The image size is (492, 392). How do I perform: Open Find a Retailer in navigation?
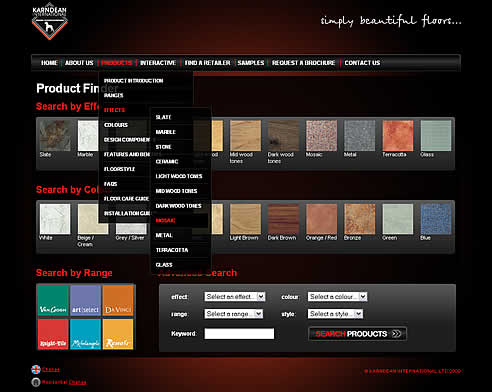pyautogui.click(x=207, y=63)
